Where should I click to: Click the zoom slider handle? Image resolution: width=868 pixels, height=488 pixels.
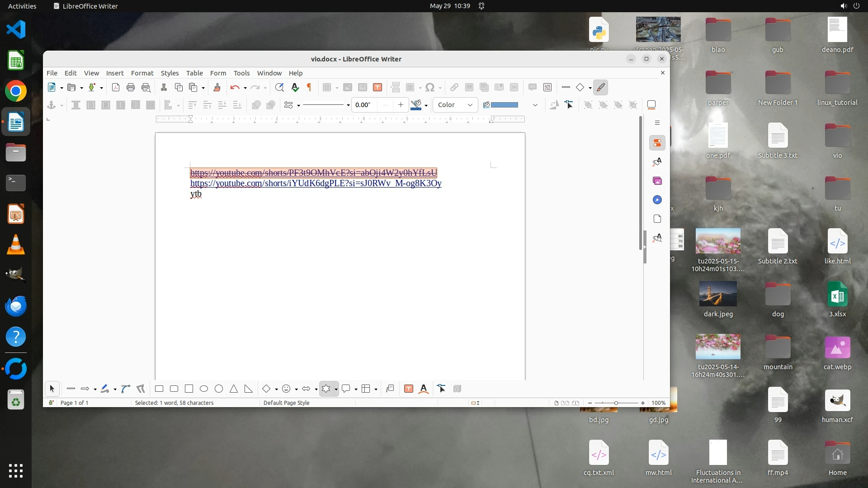616,403
